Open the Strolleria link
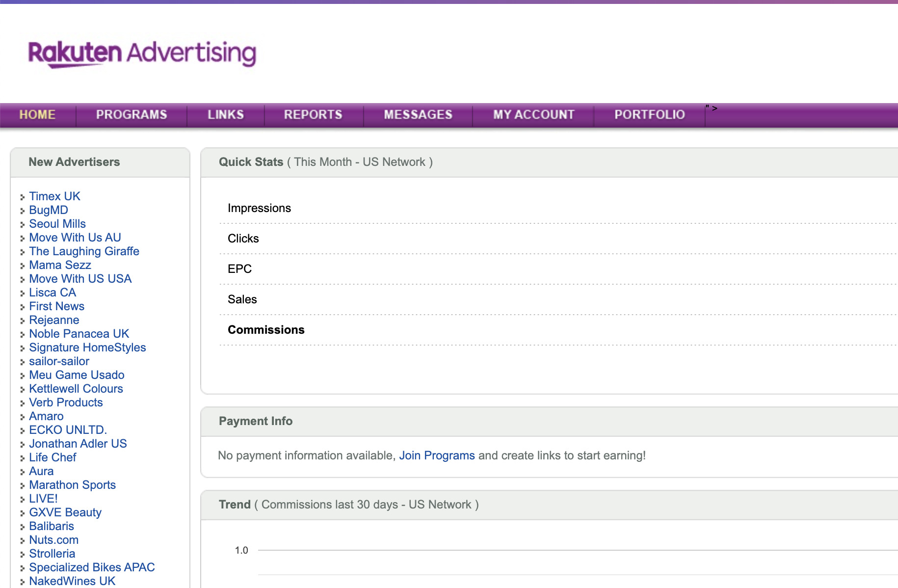 click(x=52, y=554)
